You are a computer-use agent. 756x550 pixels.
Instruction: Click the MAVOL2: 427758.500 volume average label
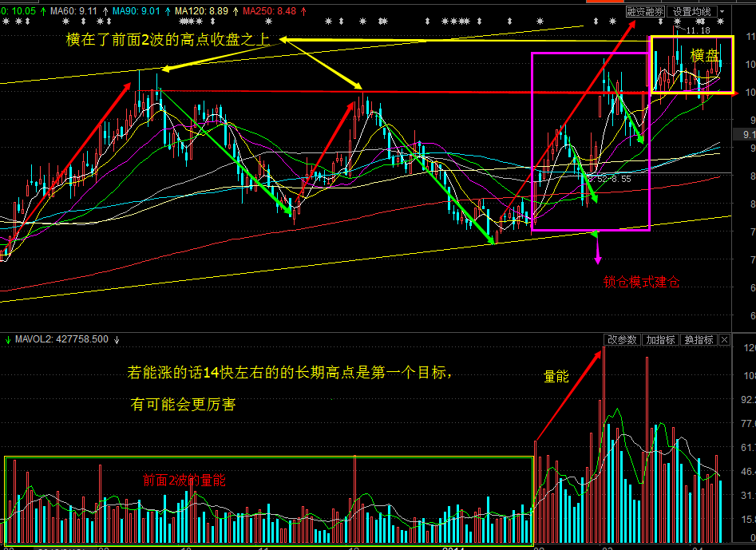[61, 339]
